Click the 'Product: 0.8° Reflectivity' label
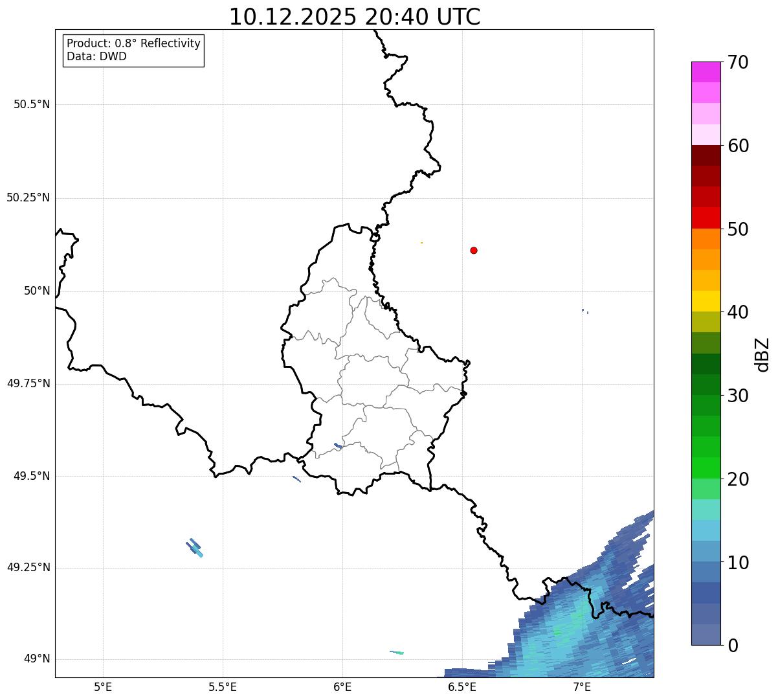Image resolution: width=778 pixels, height=700 pixels. point(134,43)
